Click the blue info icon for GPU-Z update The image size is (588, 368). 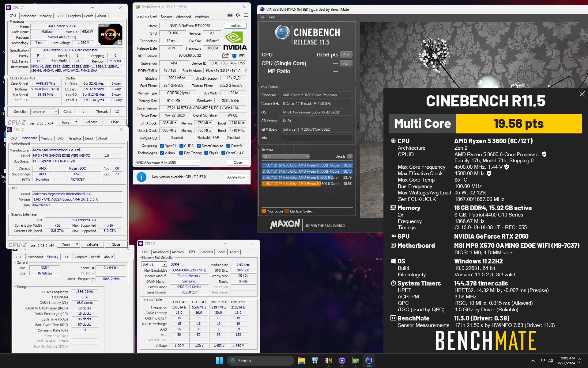141,177
